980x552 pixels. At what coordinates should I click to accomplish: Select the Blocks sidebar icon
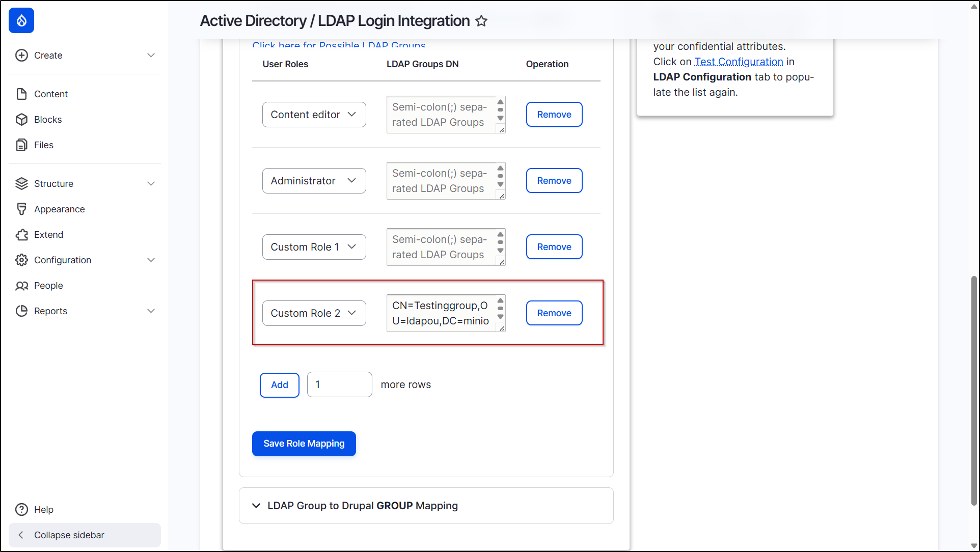[x=22, y=119]
